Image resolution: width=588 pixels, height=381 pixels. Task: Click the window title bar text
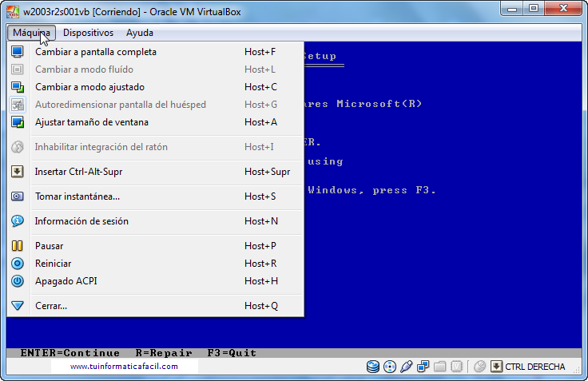point(132,12)
